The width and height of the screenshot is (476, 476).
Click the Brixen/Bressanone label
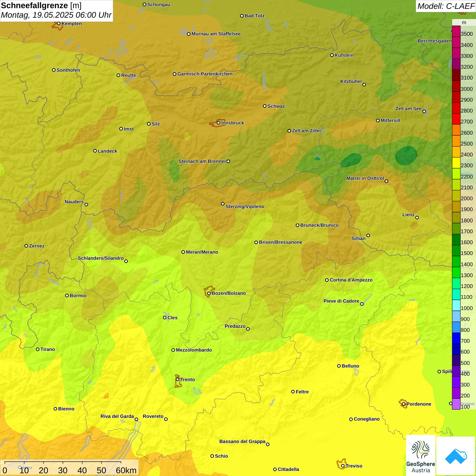point(280,242)
